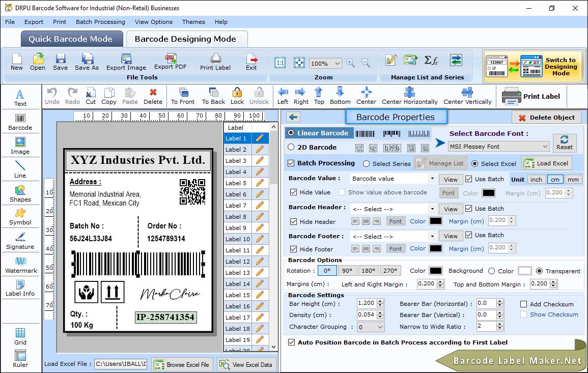Viewport: 588px width, 373px height.
Task: Click the Save icon
Action: 61,62
